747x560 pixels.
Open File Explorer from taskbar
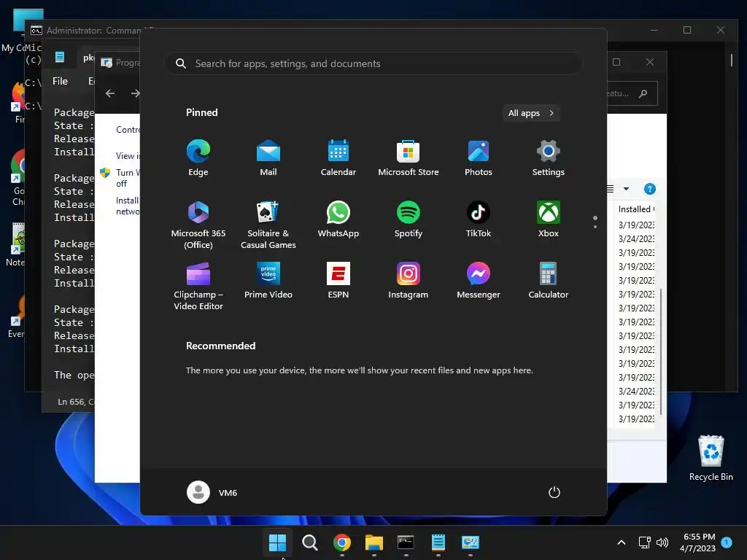tap(374, 542)
